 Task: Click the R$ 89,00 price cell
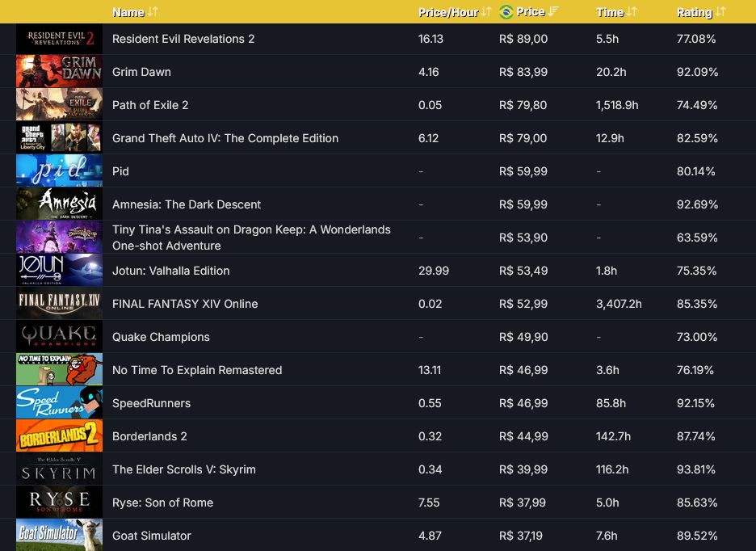point(523,39)
